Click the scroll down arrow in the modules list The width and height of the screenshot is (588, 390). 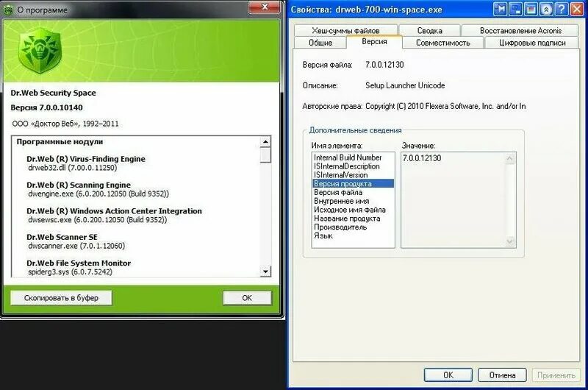tap(265, 271)
